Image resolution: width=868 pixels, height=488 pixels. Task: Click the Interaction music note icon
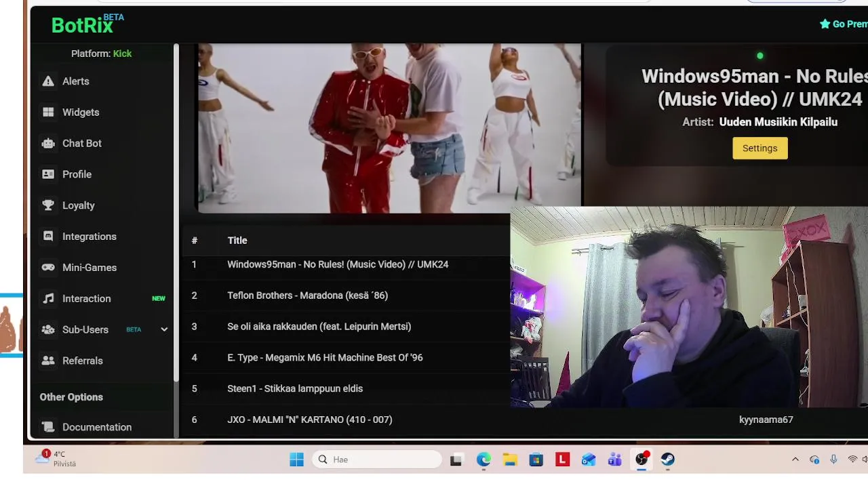[x=48, y=299]
